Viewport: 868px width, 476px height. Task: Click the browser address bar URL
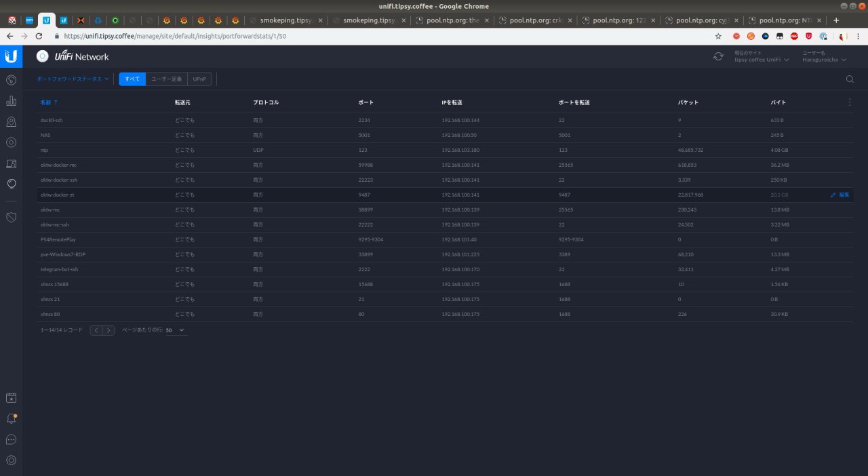[x=176, y=36]
